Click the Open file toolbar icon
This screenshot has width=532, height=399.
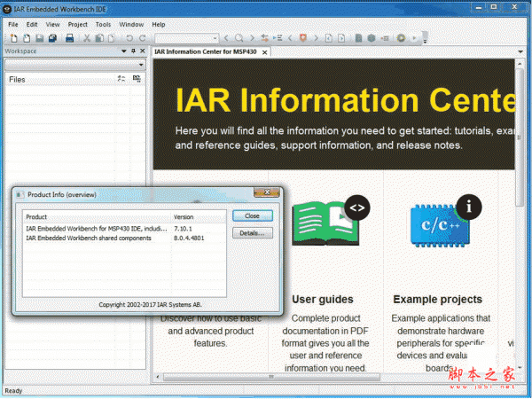tap(27, 38)
